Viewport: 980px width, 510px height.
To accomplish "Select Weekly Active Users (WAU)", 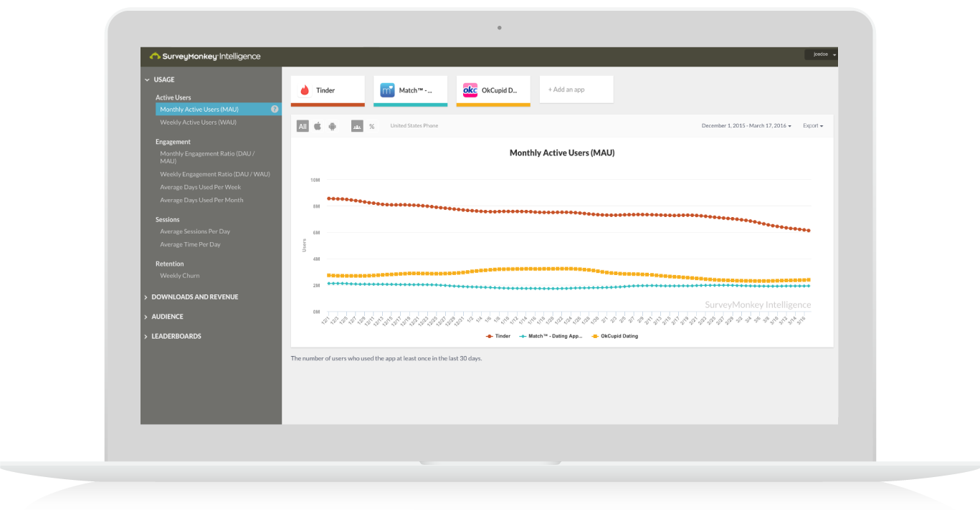I will point(198,122).
